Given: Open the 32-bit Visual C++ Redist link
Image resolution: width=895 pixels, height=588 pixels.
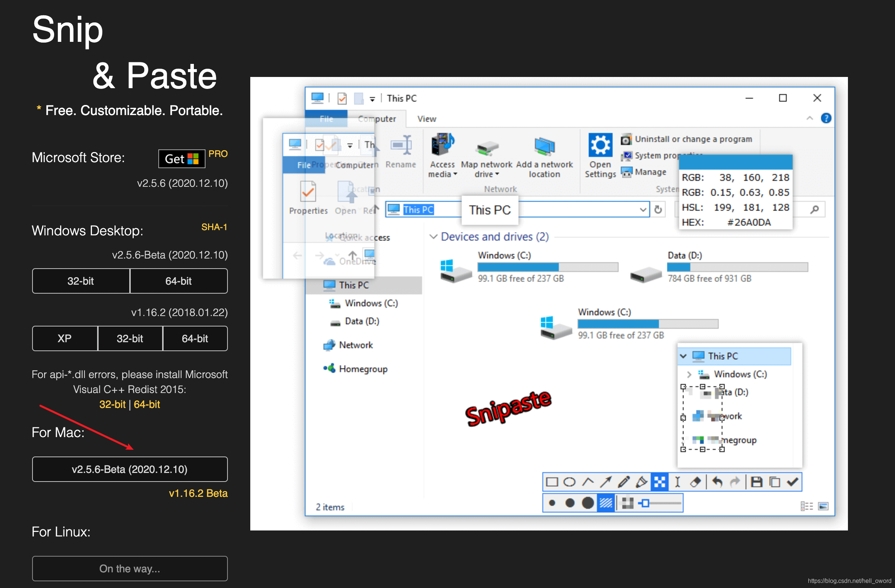Looking at the screenshot, I should coord(112,405).
